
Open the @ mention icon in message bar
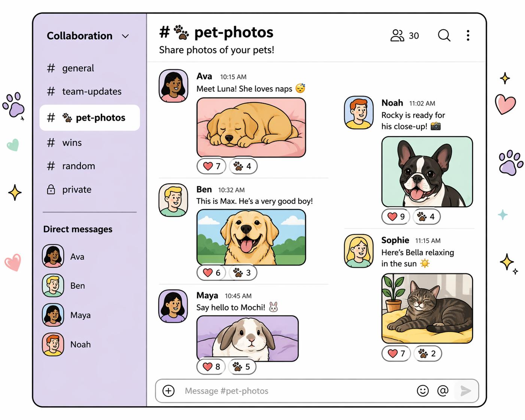point(443,391)
